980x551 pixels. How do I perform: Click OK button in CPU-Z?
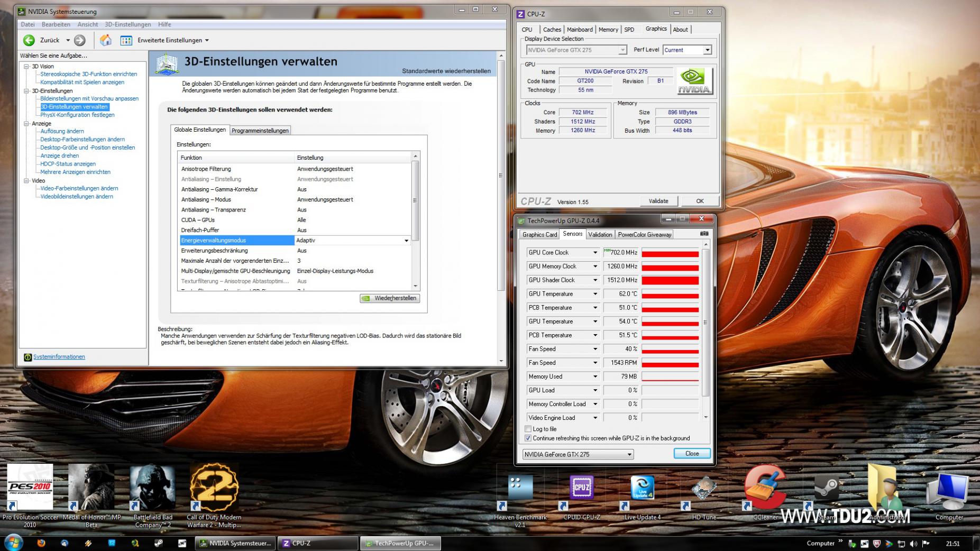[x=700, y=201]
